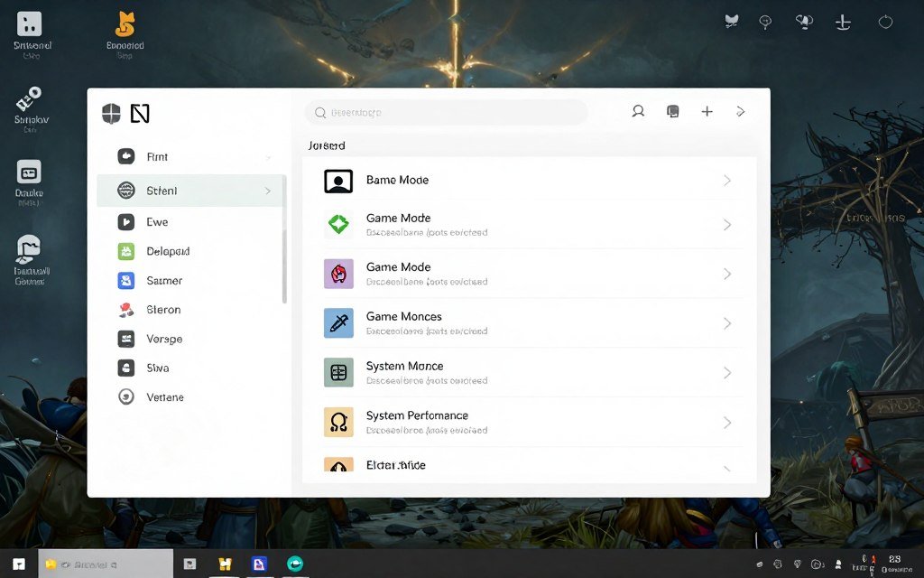Click the Saimer blue sidebar icon
Screen dimensions: 924x578
coord(127,281)
